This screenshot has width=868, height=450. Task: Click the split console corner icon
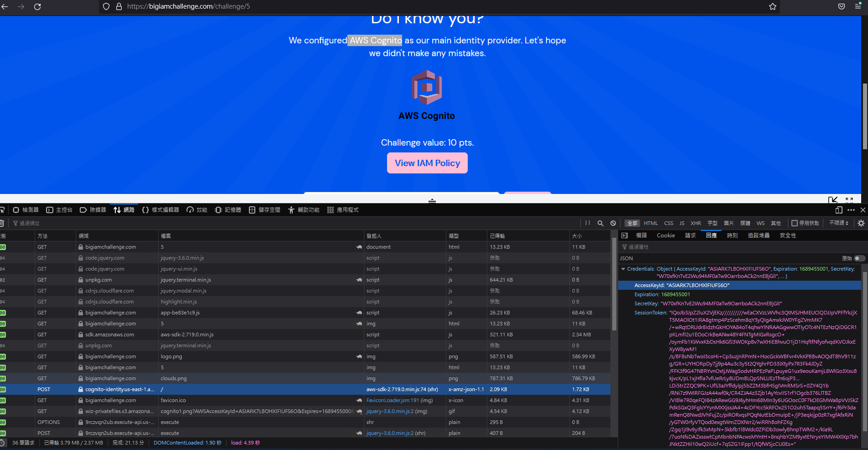pos(833,200)
